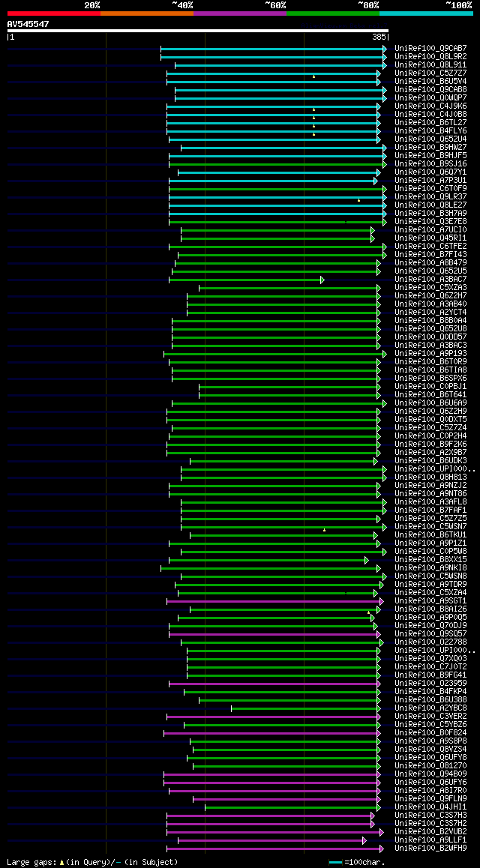Select the UniRef100_O81270 label

[x=430, y=766]
